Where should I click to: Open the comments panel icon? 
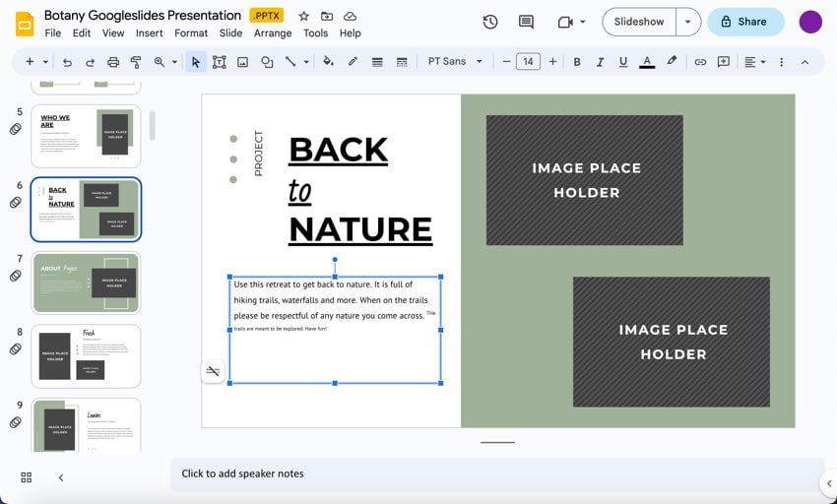click(x=526, y=22)
